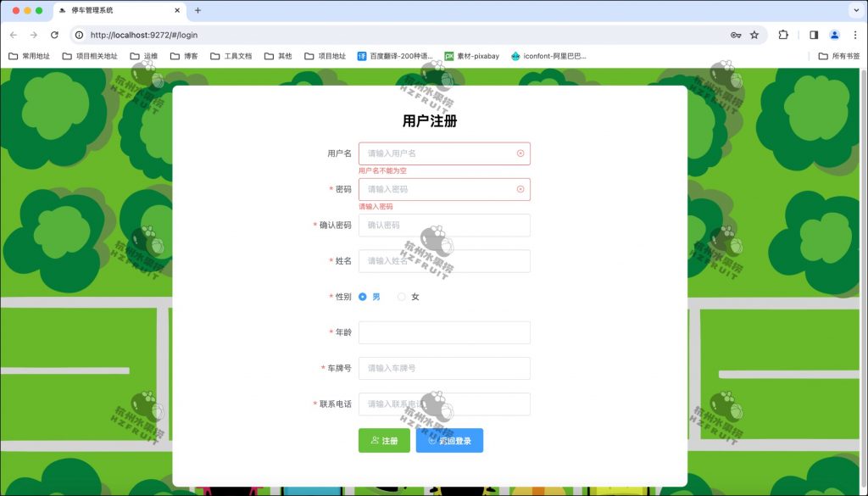Click the error icon in the password field
This screenshot has height=496, width=868.
(x=520, y=190)
